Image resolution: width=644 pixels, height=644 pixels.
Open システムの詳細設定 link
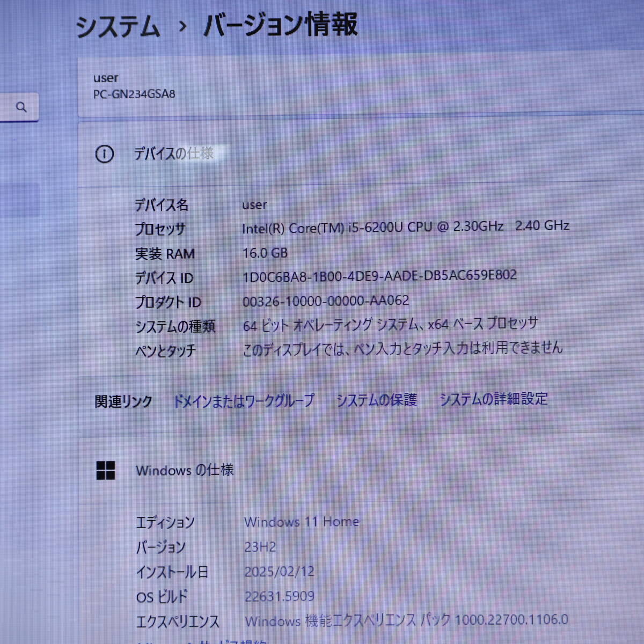click(493, 399)
